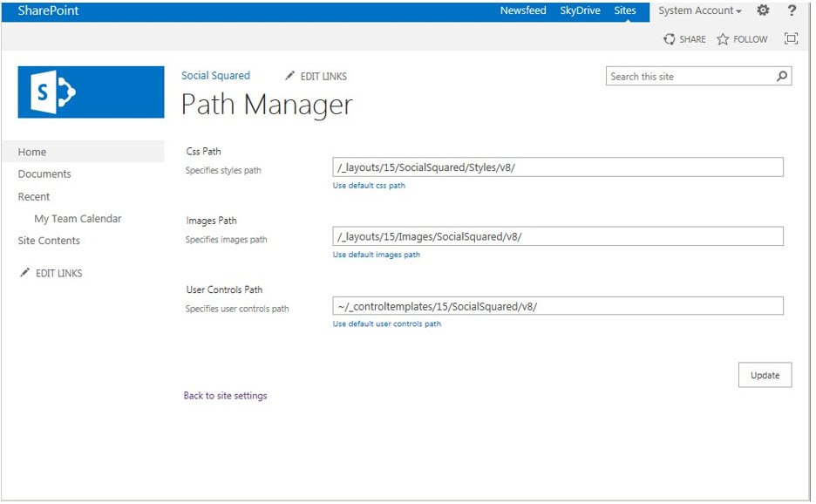Click Use default css path link
This screenshot has height=504, width=816.
coord(369,186)
